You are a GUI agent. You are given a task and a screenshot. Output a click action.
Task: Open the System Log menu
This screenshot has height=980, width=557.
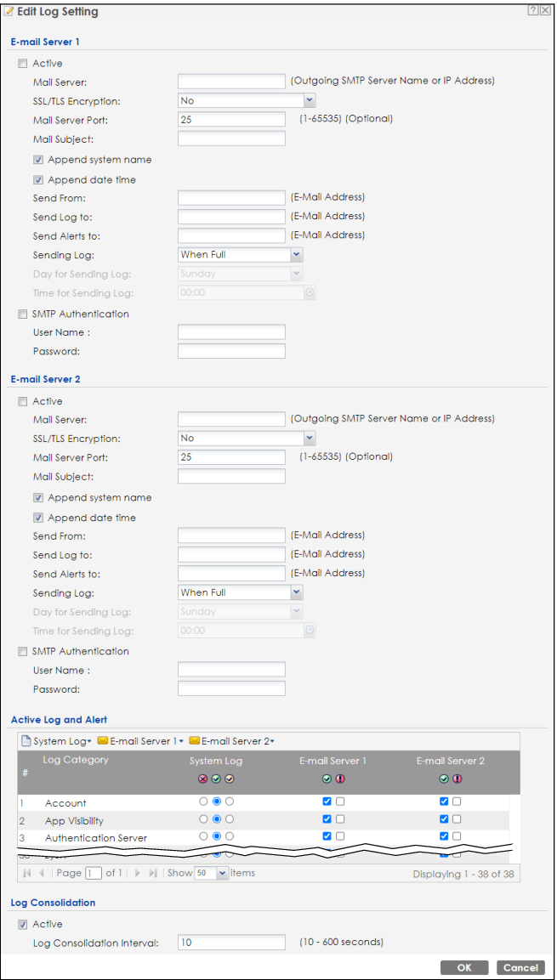tap(58, 741)
